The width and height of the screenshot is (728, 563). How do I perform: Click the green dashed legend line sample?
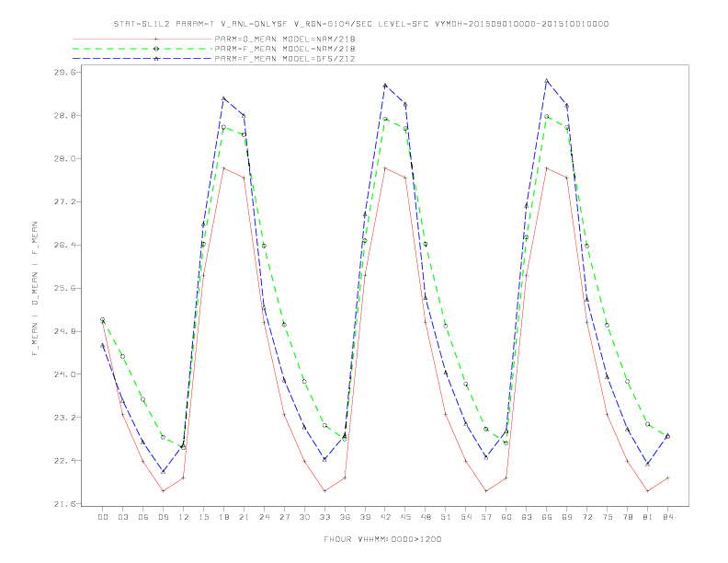click(x=142, y=49)
